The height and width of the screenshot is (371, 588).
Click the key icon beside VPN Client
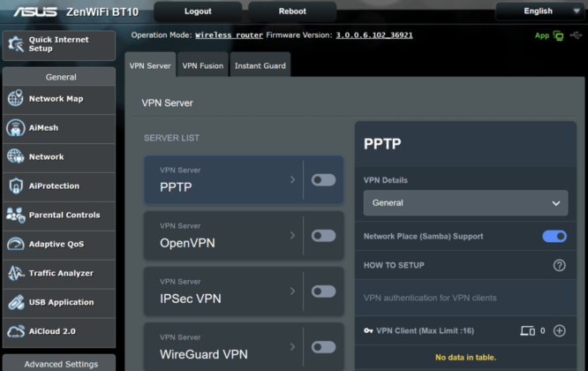click(368, 331)
